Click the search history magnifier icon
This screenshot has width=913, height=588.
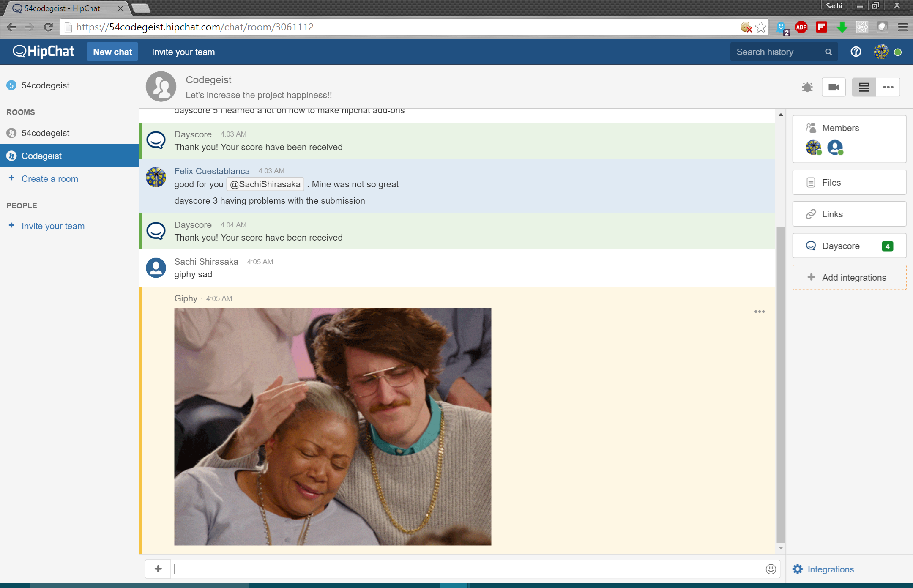click(x=828, y=52)
